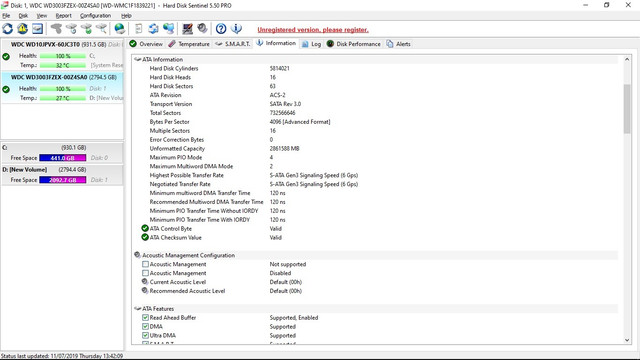The width and height of the screenshot is (640, 360).
Task: Click the blue Info bubble toolbar icon
Action: (236, 29)
